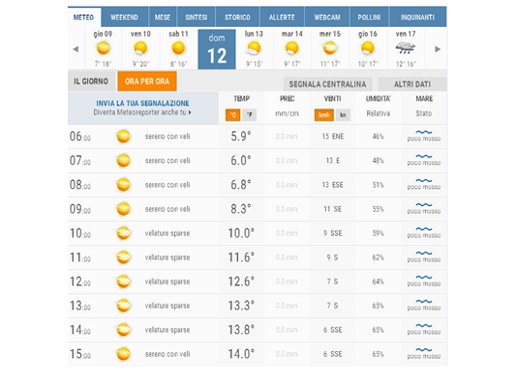Screen dimensions: 516x369
Task: Open the SINTESI tab
Action: pos(196,17)
